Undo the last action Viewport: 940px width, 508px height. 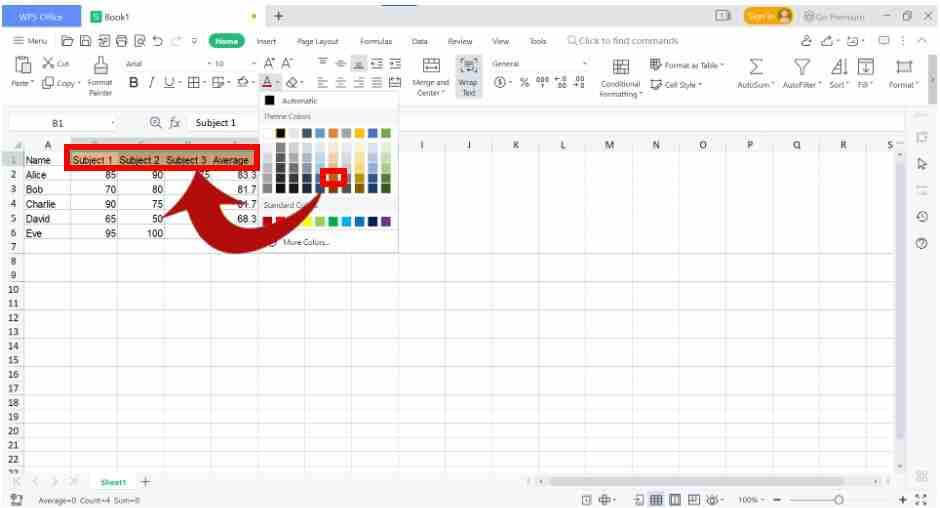coord(158,41)
